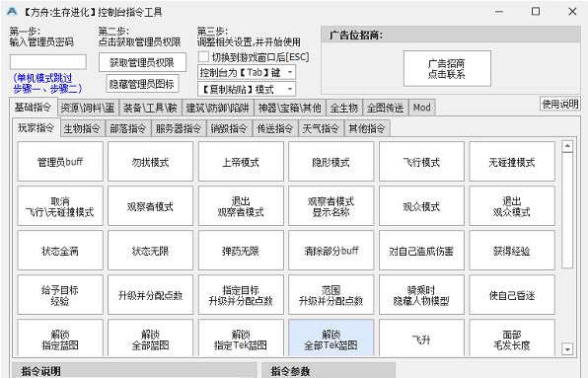Click 状态无限 command button
The width and height of the screenshot is (588, 378).
click(x=150, y=251)
